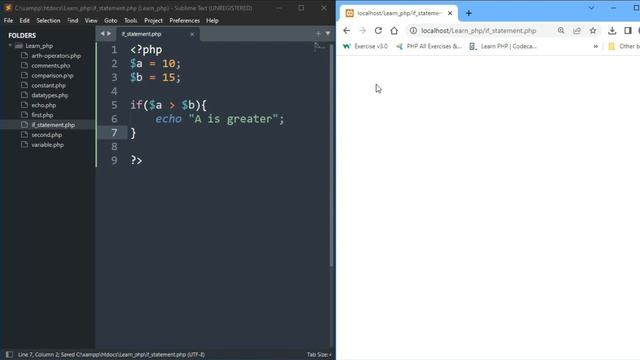Screen dimensions: 640x360
Task: Close the if_statement.php editor tab
Action: pos(192,34)
